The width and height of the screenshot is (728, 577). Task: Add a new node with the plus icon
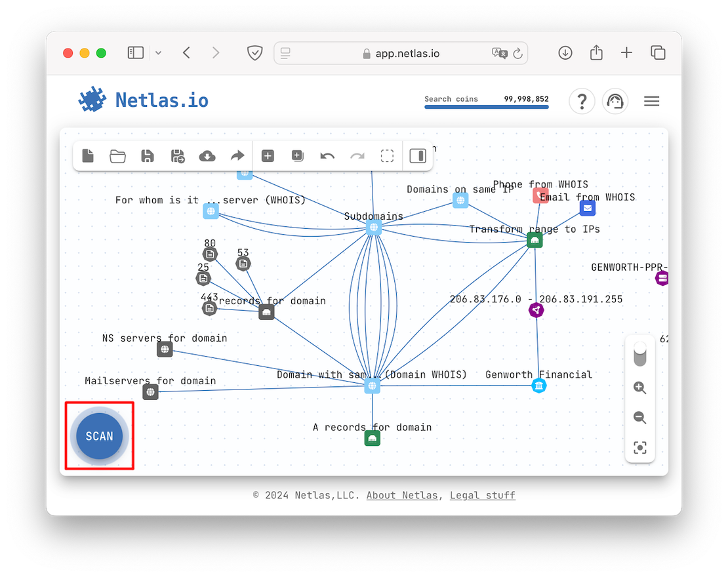(x=268, y=155)
